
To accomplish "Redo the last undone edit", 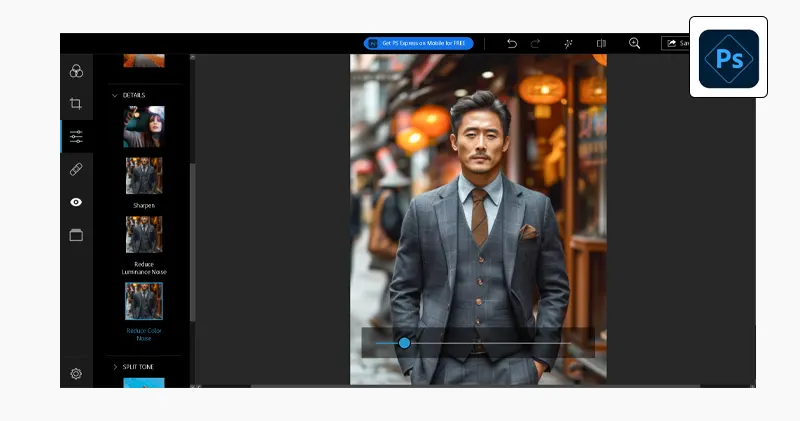I will [535, 43].
